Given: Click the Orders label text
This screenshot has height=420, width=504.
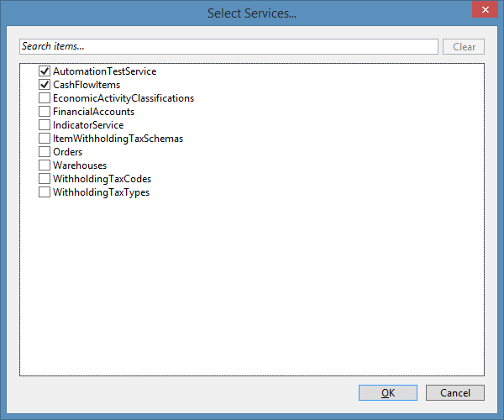Looking at the screenshot, I should 67,152.
